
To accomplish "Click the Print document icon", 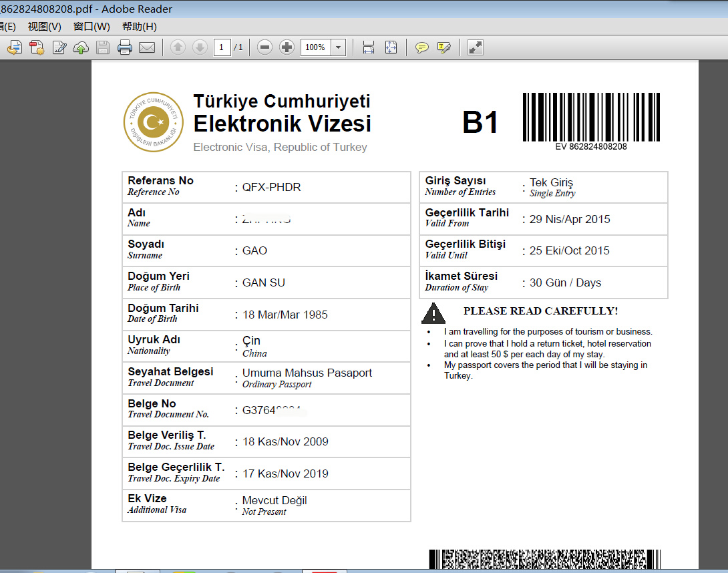I will [124, 47].
